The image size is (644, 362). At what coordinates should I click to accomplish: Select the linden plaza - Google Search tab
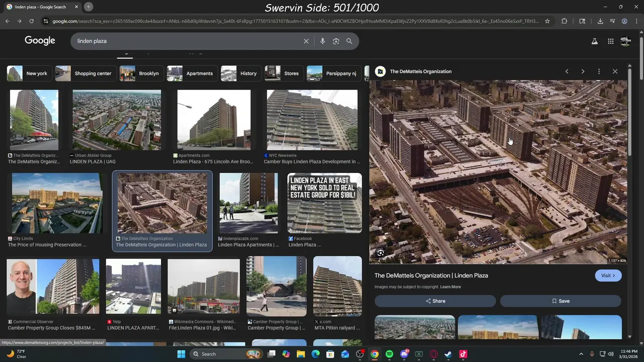coord(42,7)
